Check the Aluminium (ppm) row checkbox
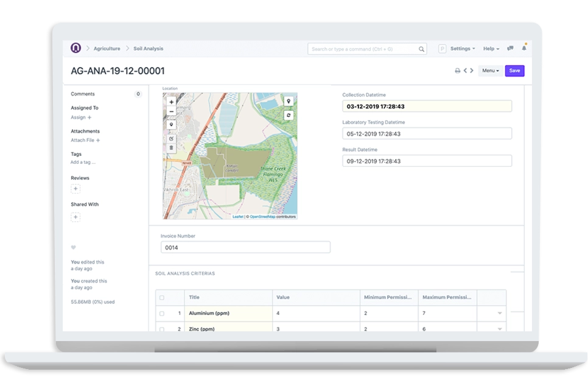 tap(162, 313)
